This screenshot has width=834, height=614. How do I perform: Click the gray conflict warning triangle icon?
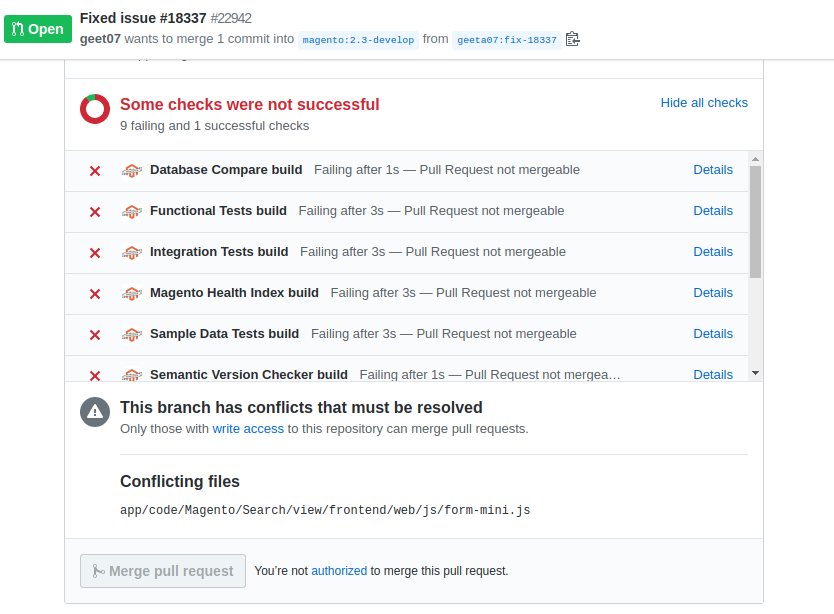click(95, 412)
